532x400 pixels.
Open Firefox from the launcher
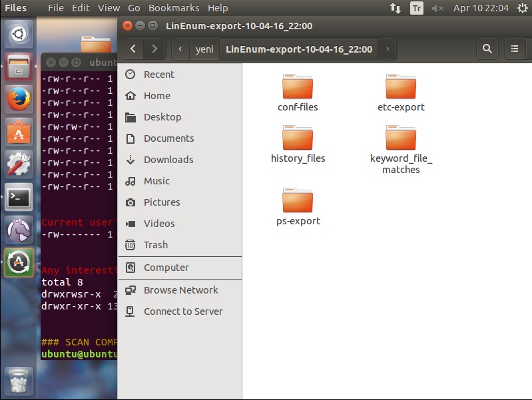[19, 100]
